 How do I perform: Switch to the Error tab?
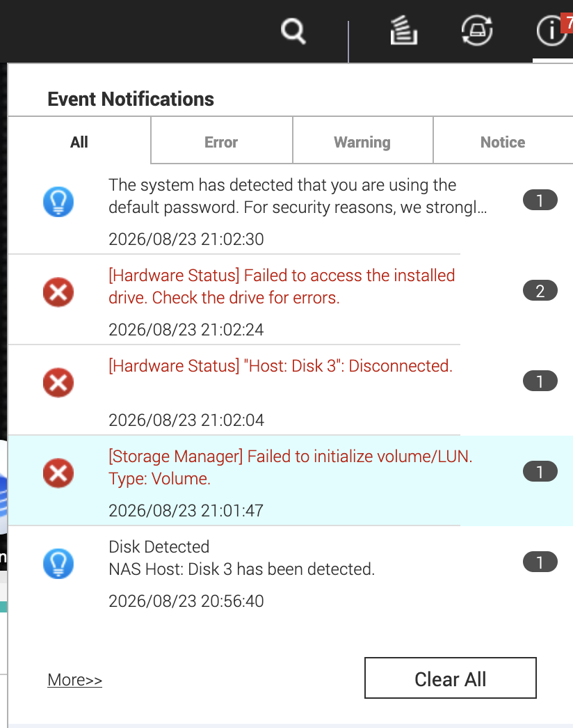[x=221, y=141]
